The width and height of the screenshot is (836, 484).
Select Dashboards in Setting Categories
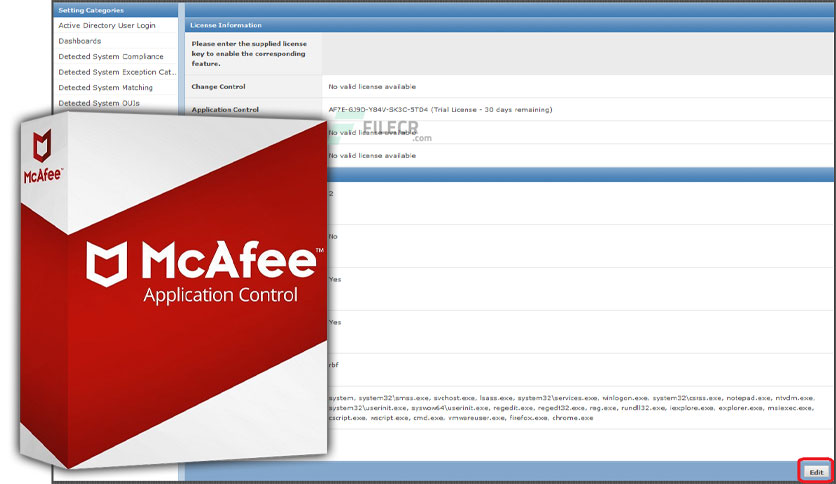coord(79,41)
